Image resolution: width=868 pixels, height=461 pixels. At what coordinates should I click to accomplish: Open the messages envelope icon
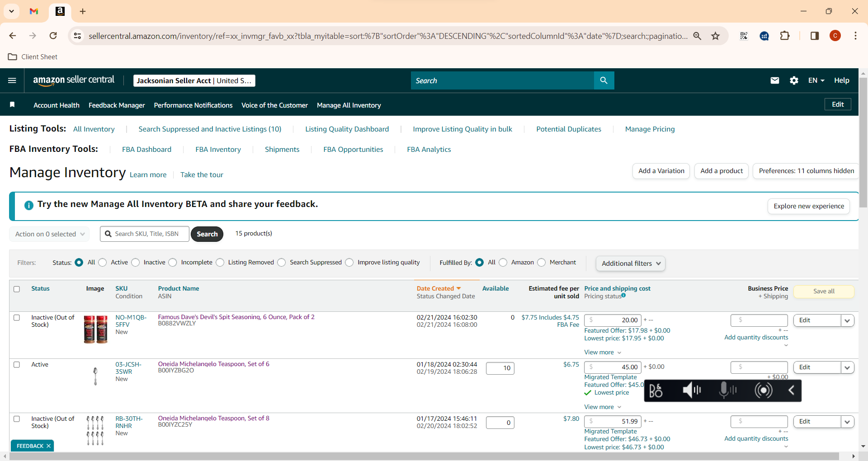tap(775, 80)
